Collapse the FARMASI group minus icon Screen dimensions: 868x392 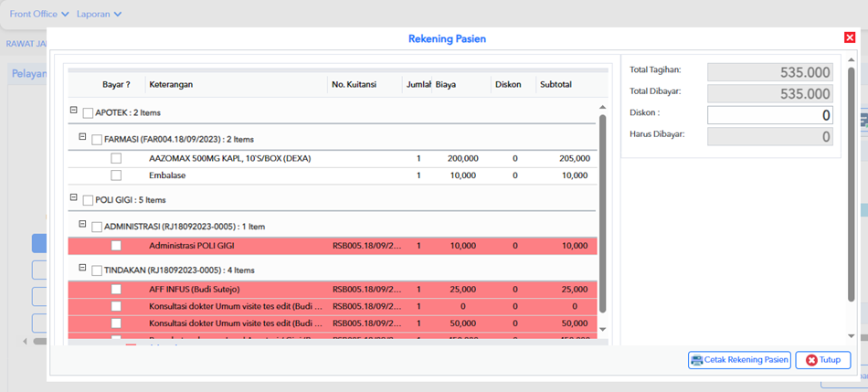[x=82, y=136]
